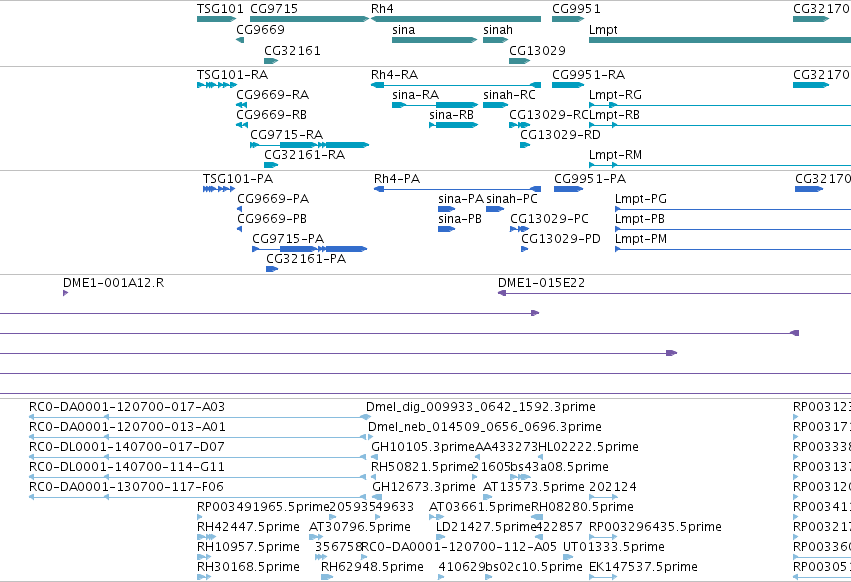851x582 pixels.
Task: Click EST label RC0-DA0001-120700-017-A03
Action: click(127, 406)
